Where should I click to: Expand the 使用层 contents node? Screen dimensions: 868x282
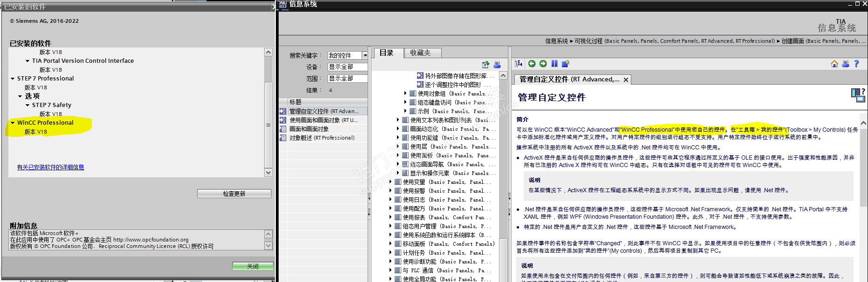(398, 147)
